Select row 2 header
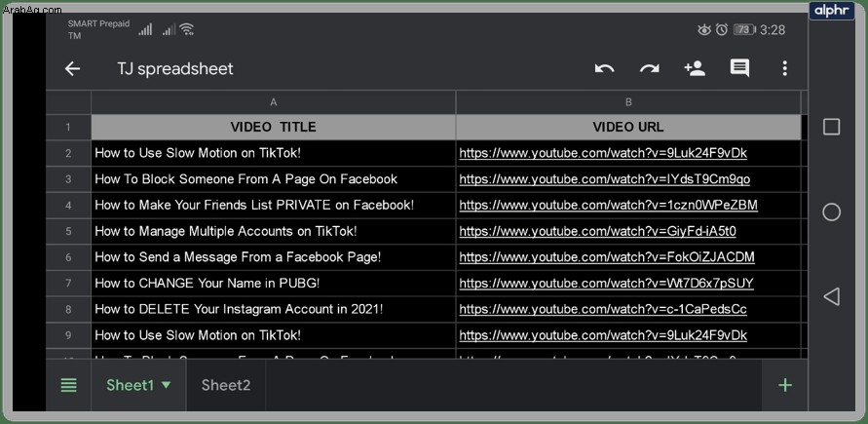This screenshot has height=424, width=868. pyautogui.click(x=68, y=153)
